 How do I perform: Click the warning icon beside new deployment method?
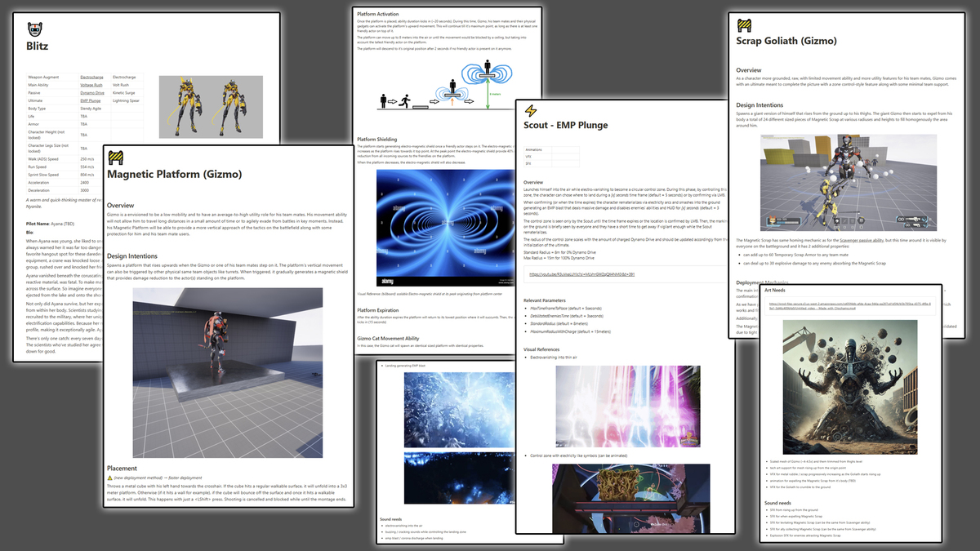point(111,478)
